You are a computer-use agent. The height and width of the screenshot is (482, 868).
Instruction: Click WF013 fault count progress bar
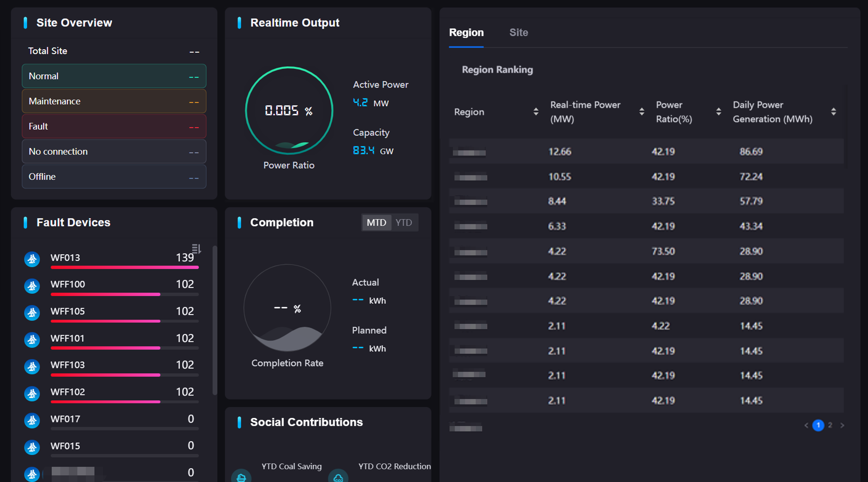click(125, 268)
